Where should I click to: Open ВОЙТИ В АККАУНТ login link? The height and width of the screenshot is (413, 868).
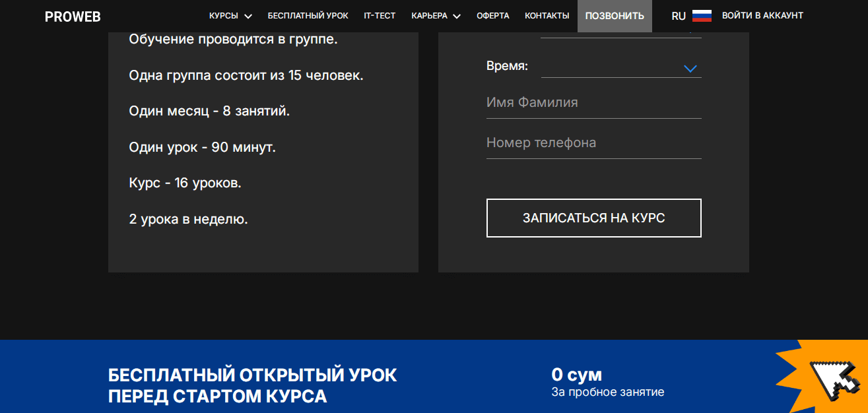tap(763, 15)
